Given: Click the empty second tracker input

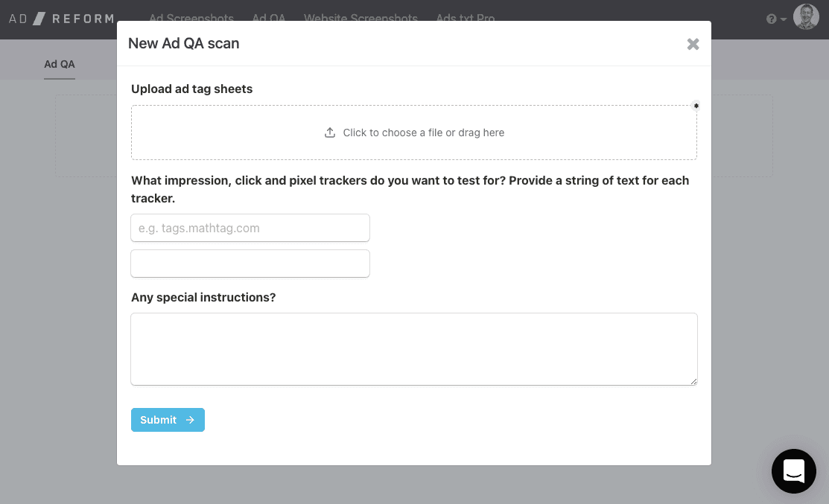Looking at the screenshot, I should pos(250,264).
